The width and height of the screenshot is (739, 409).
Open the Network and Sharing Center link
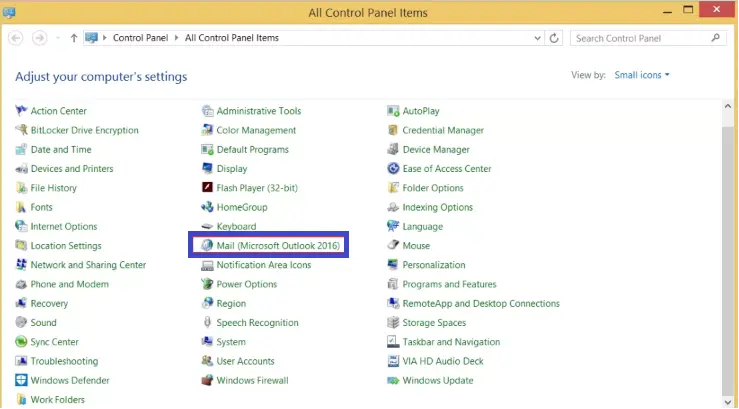88,265
